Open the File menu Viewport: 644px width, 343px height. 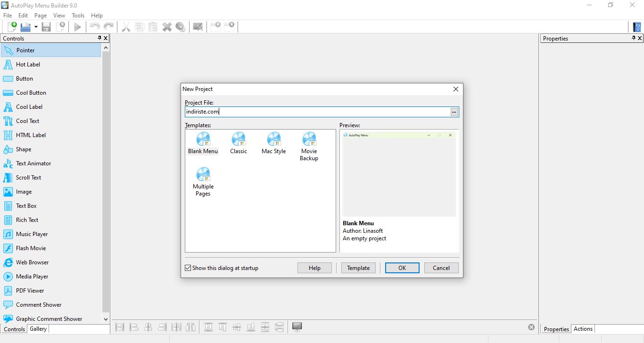[8, 16]
